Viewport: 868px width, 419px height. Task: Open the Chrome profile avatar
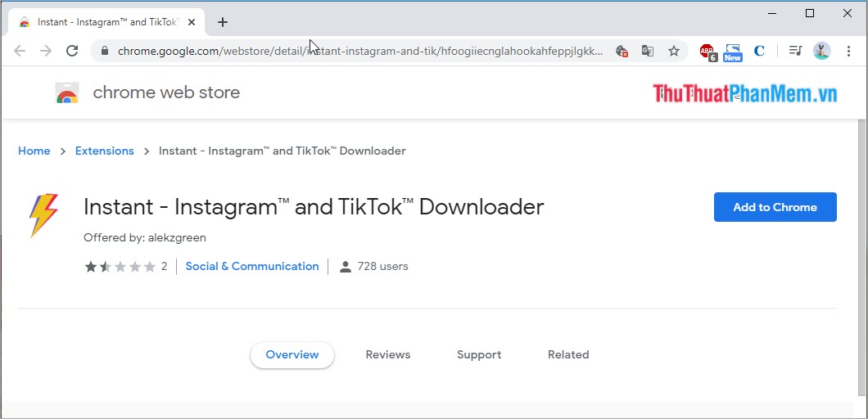click(x=821, y=51)
